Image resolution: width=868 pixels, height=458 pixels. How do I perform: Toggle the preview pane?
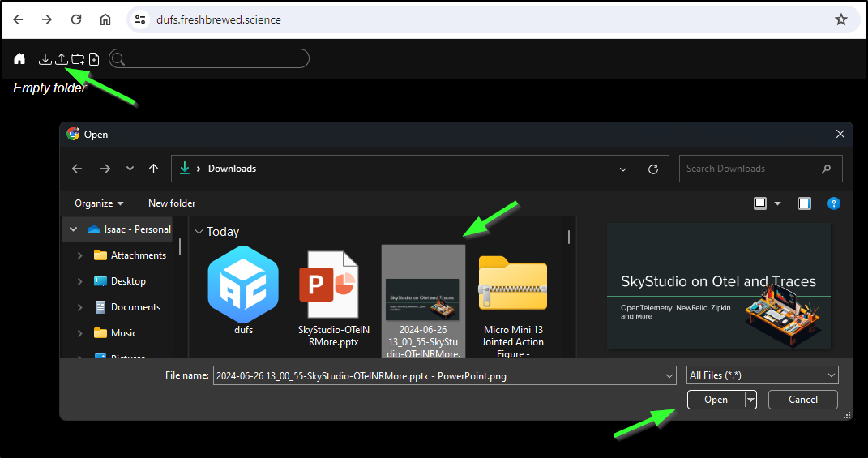pyautogui.click(x=804, y=203)
